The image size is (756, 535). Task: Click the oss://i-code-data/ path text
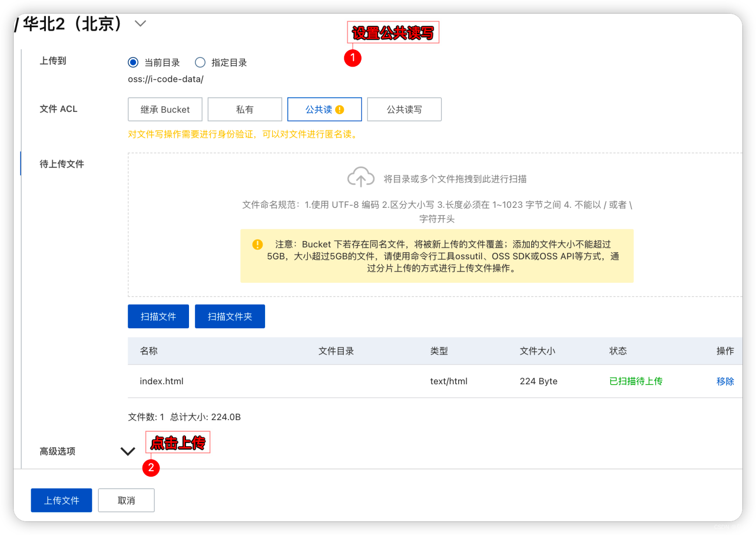coord(166,79)
